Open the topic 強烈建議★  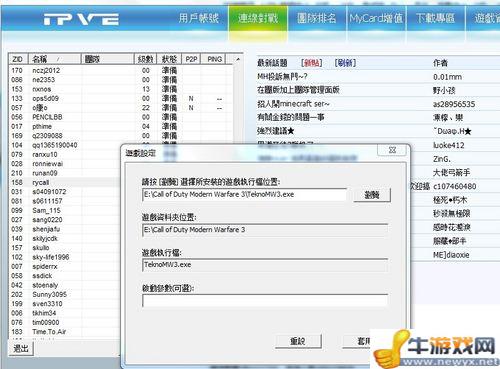pyautogui.click(x=276, y=131)
